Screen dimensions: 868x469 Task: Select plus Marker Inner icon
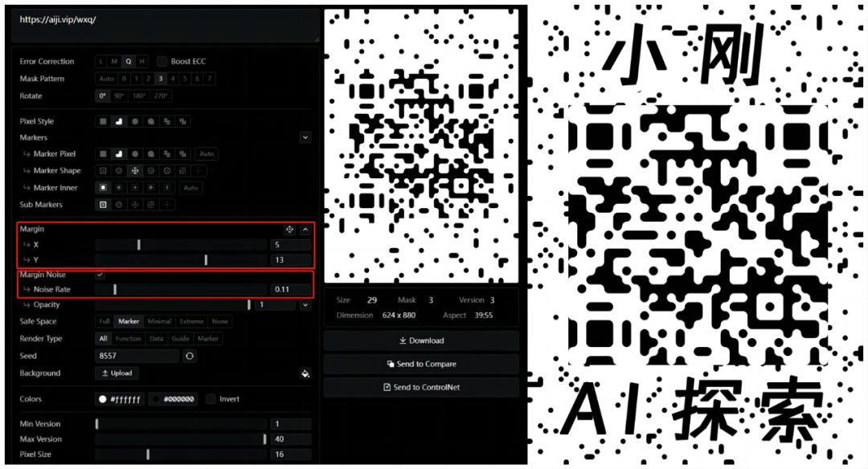pyautogui.click(x=135, y=188)
